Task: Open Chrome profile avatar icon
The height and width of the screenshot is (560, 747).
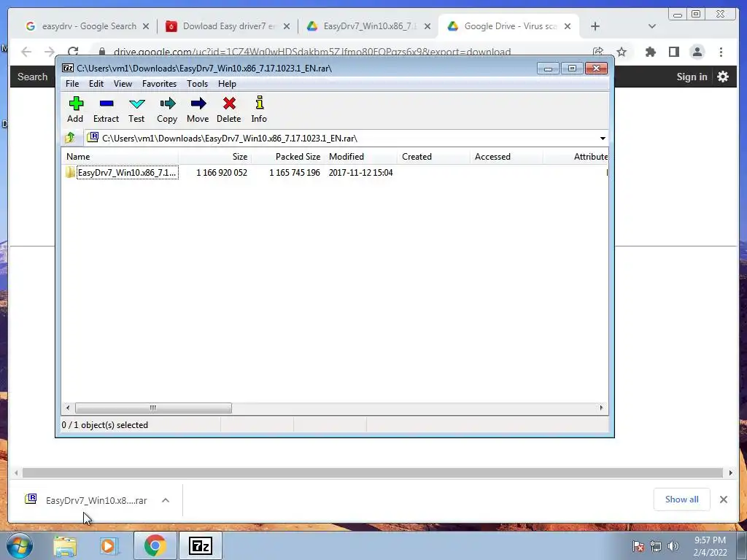Action: (x=697, y=52)
